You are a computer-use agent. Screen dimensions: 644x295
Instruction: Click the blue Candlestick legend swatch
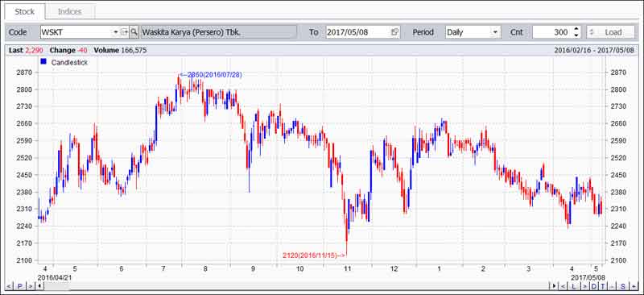43,62
